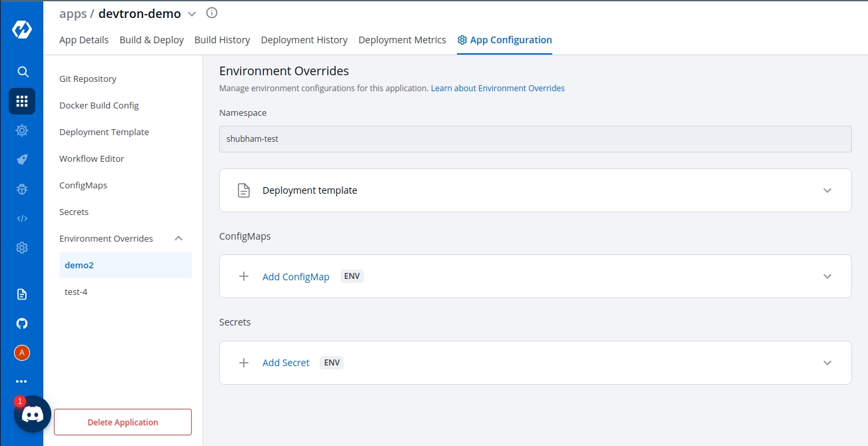Open the devtron-demo app switcher dropdown

[192, 14]
